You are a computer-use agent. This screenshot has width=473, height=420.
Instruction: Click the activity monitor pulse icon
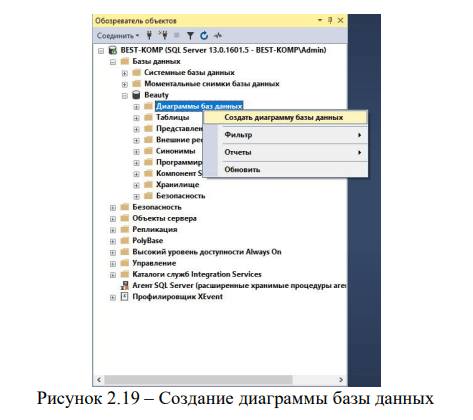coord(218,35)
